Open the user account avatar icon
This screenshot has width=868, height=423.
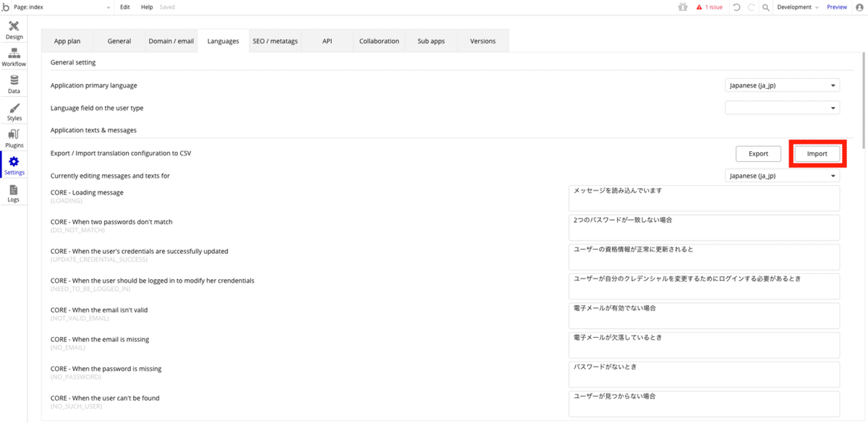click(859, 7)
